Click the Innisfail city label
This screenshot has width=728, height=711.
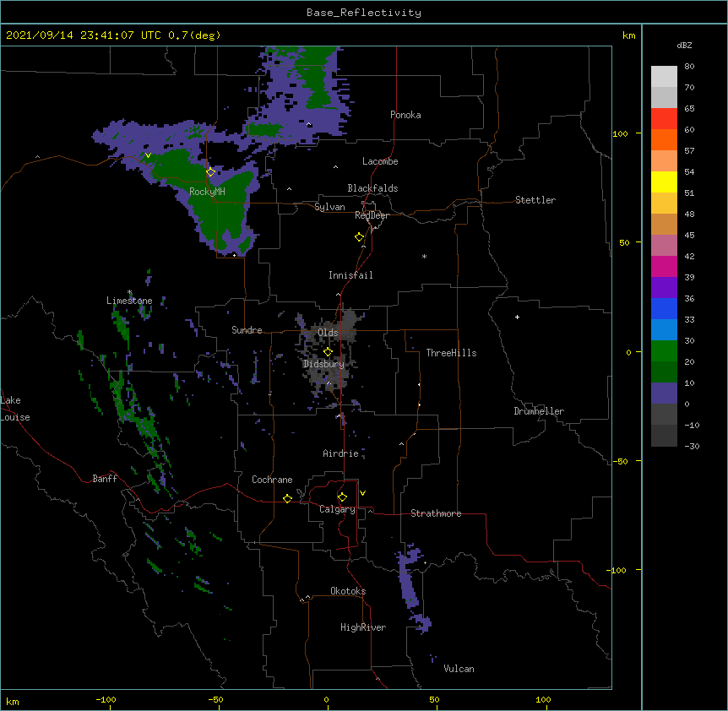350,275
